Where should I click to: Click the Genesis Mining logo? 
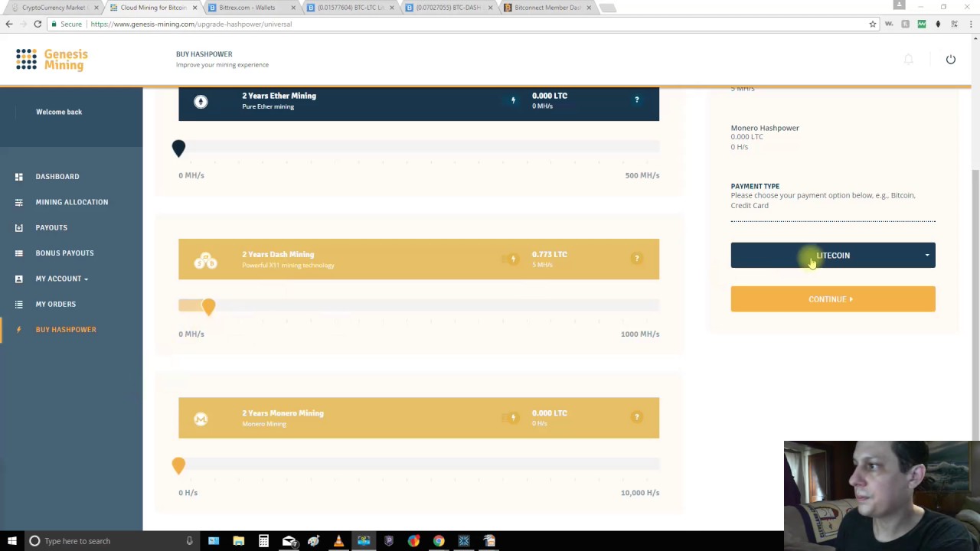tap(52, 60)
